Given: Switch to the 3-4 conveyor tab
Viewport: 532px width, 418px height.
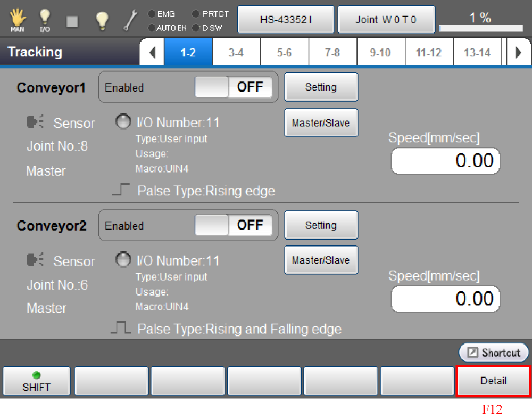Looking at the screenshot, I should [236, 53].
